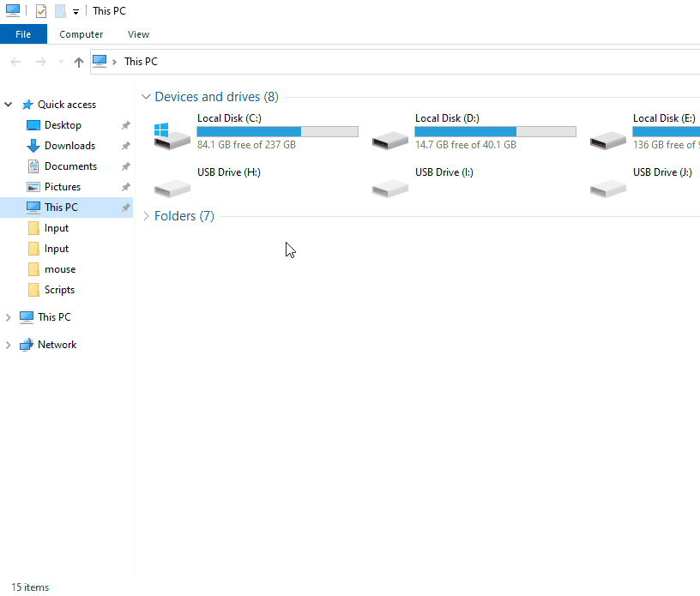
Task: Click the C: drive storage usage bar
Action: coord(277,131)
